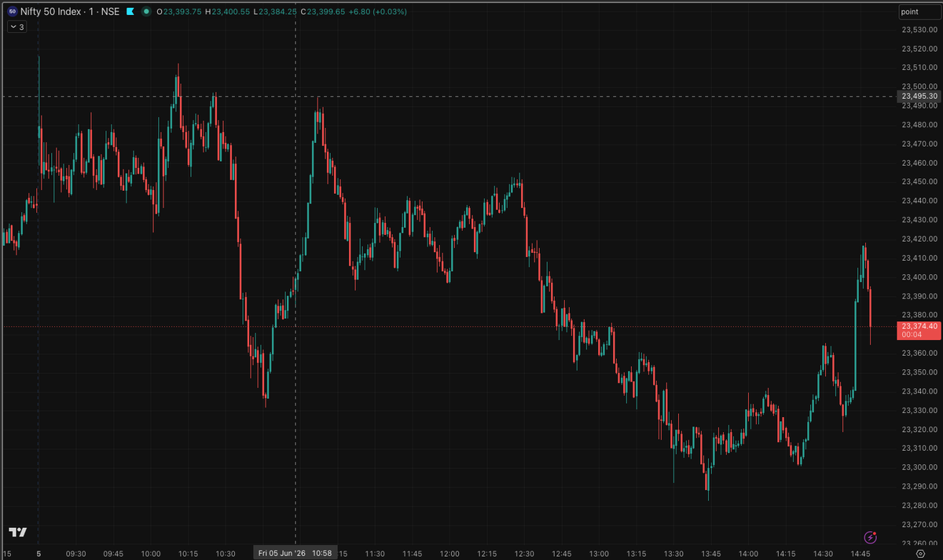Click the Nifty 50 symbol logo badge
Viewport: 943px width, 560px height.
coord(13,11)
